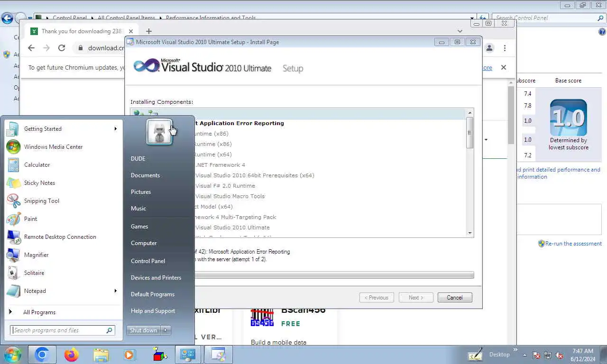Click the Notepad icon
Viewport: 607px width, 364px height.
point(13,291)
